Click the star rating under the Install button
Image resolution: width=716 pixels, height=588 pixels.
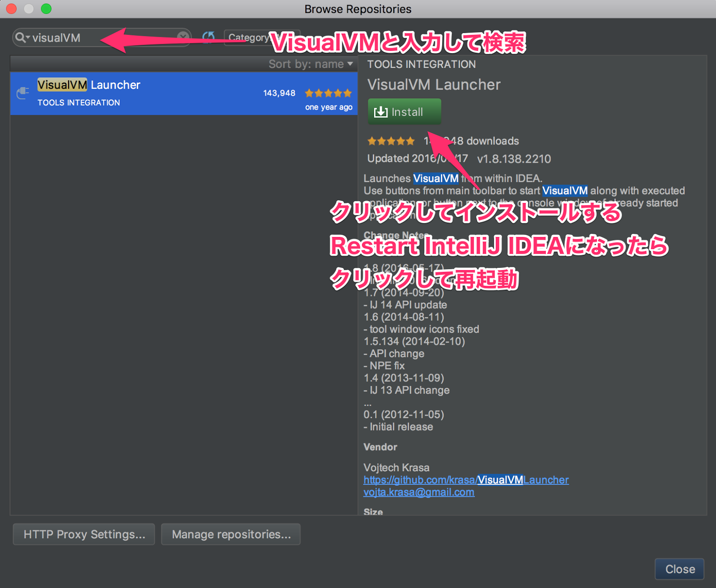point(390,141)
